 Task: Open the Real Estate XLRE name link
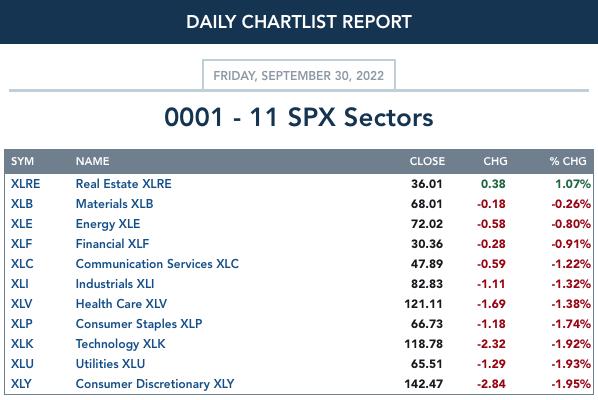coord(124,184)
